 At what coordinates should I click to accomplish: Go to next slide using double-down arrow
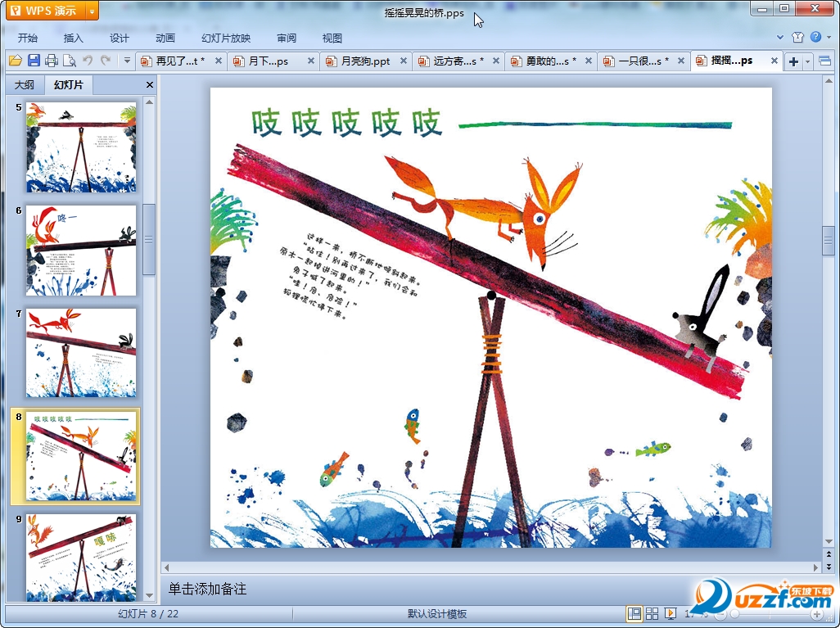(829, 567)
